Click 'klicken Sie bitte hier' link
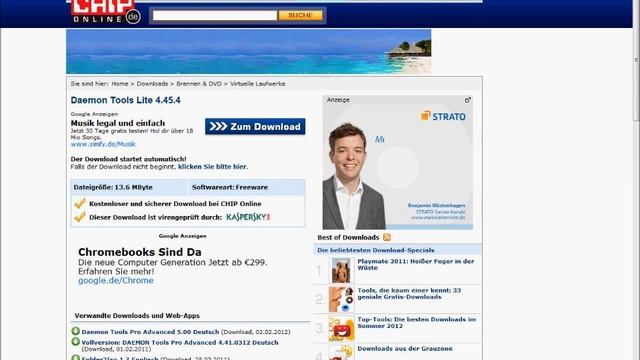Viewport: 640px width, 360px height. [212, 167]
